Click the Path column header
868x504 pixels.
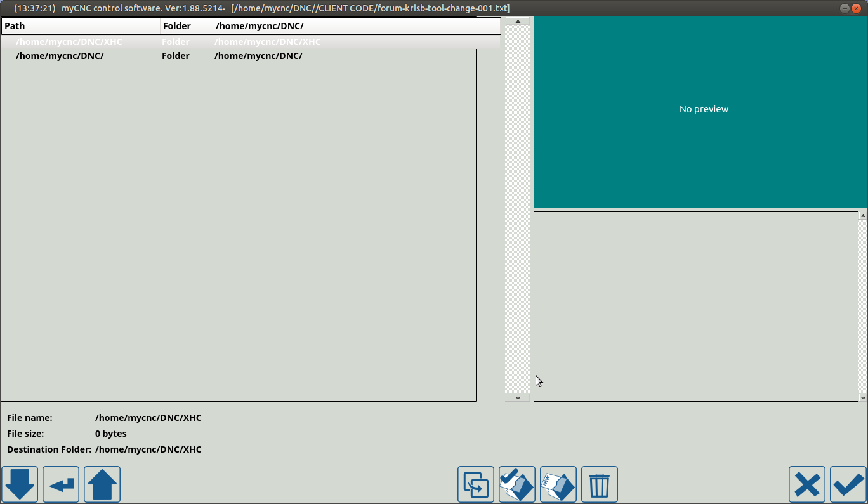point(80,26)
